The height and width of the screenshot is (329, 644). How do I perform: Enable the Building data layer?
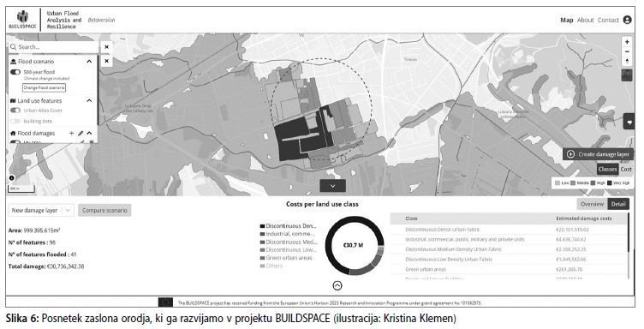click(x=15, y=121)
